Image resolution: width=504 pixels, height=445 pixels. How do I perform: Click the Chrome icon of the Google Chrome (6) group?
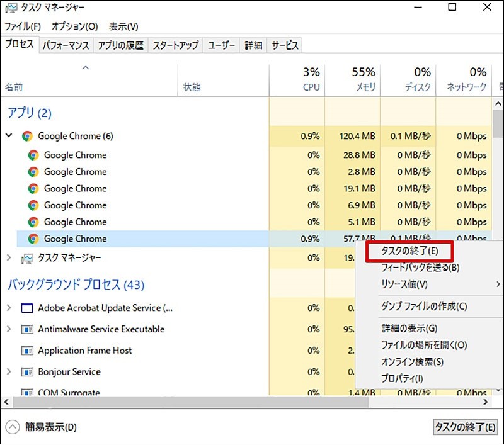pyautogui.click(x=27, y=136)
